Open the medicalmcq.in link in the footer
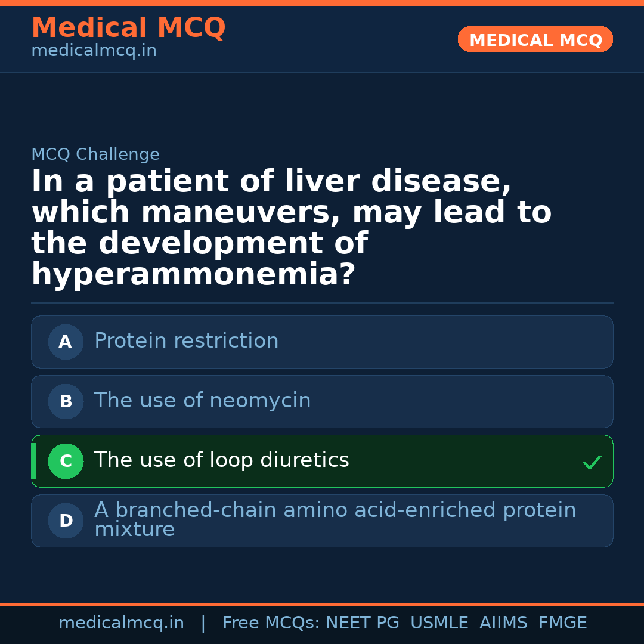The width and height of the screenshot is (644, 644). point(121,623)
